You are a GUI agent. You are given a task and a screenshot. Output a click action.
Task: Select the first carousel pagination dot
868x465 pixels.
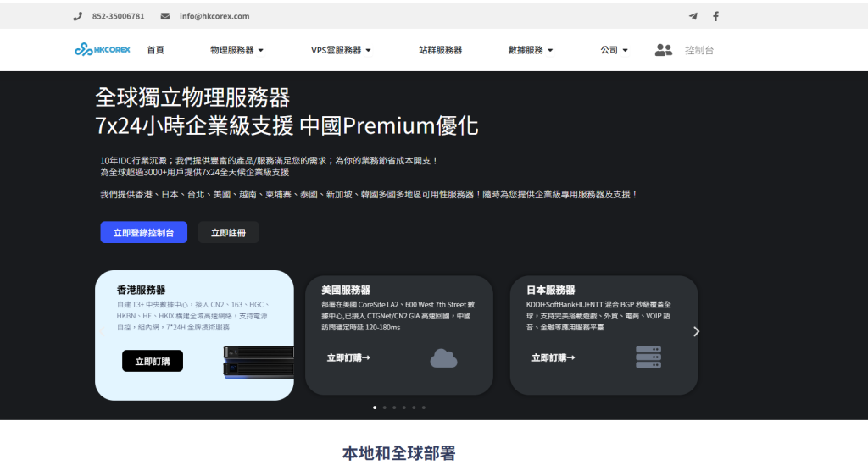coord(375,407)
